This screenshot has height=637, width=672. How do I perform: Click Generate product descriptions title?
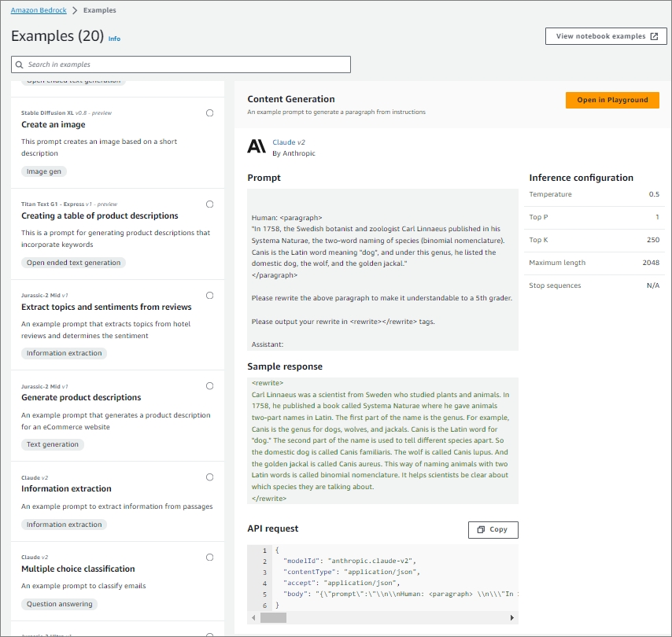click(x=81, y=398)
